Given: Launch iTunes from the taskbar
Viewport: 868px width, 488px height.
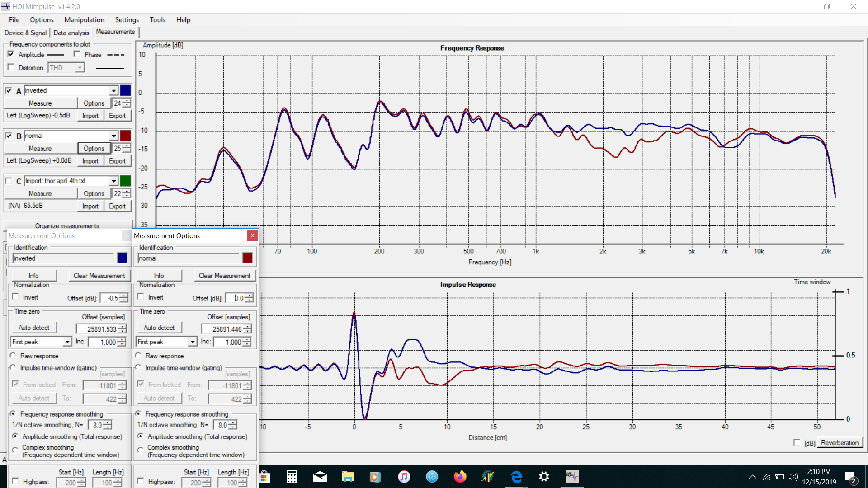Looking at the screenshot, I should pyautogui.click(x=404, y=477).
